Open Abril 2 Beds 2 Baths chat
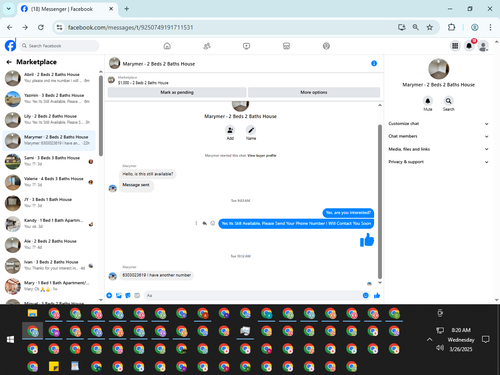The width and height of the screenshot is (500, 375). 49,78
